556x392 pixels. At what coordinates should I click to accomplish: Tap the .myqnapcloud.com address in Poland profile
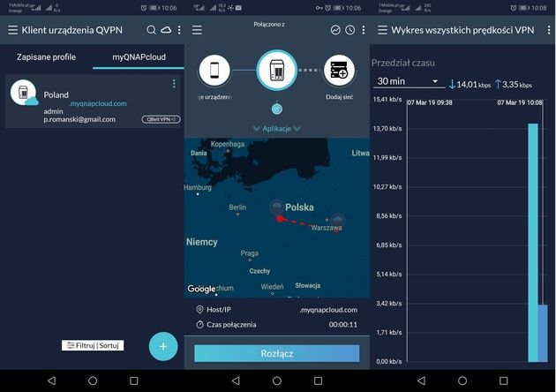pyautogui.click(x=98, y=103)
